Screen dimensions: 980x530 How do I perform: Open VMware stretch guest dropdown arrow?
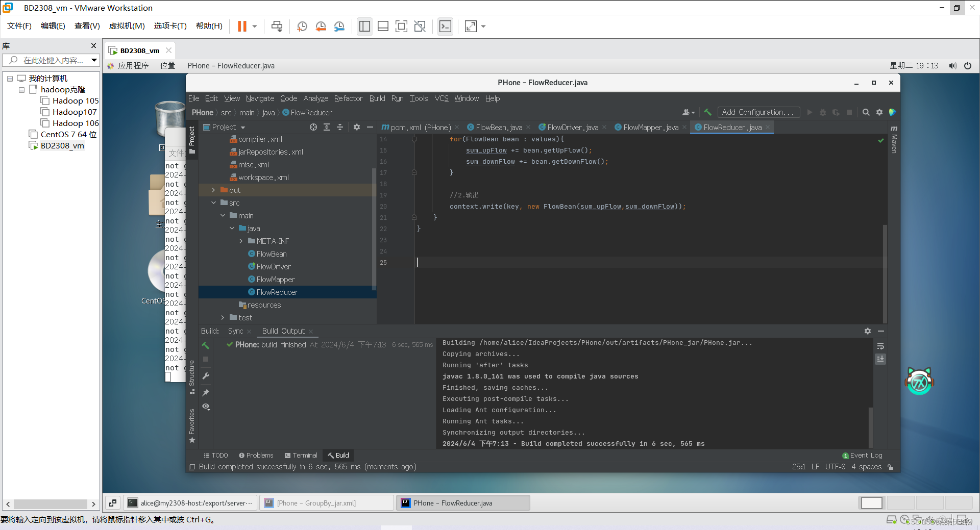click(x=483, y=26)
